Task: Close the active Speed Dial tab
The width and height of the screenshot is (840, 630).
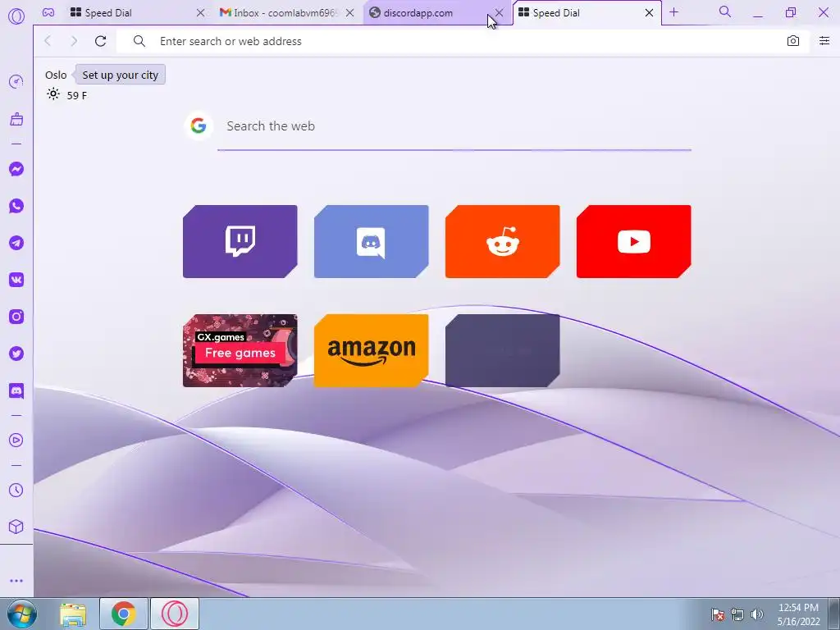Action: (x=649, y=12)
